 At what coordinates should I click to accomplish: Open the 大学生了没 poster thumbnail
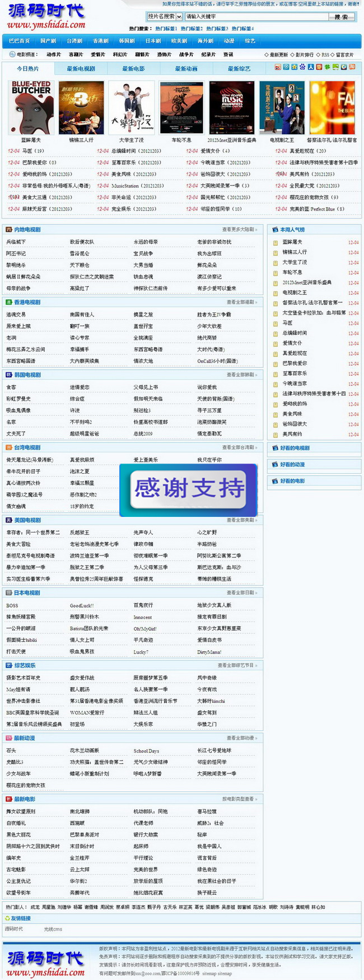click(131, 108)
